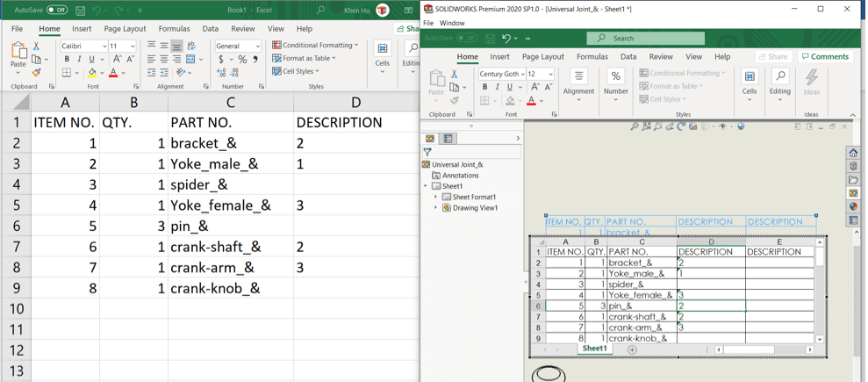Expand Drawing View1 node in SOLIDWORKS tree
The image size is (868, 382).
tap(435, 208)
